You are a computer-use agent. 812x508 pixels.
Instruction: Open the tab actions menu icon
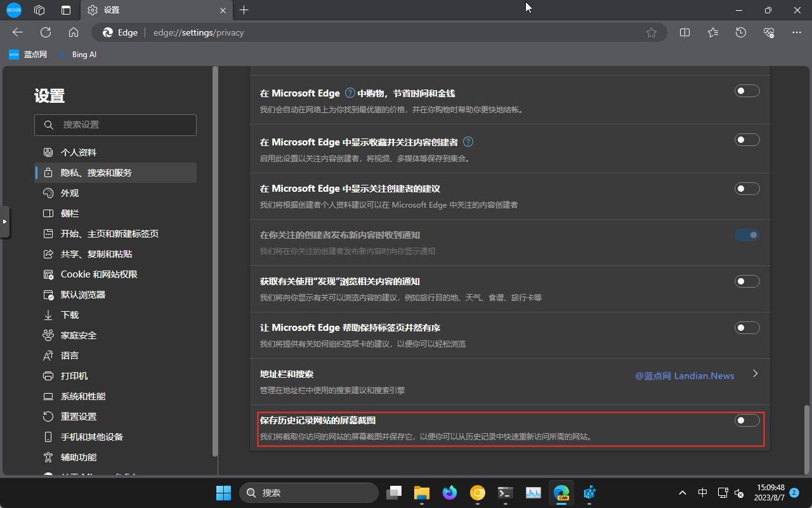pyautogui.click(x=66, y=10)
